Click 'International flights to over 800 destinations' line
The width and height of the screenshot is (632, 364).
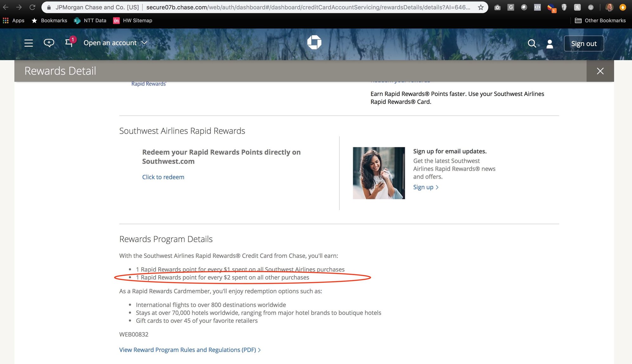[211, 305]
